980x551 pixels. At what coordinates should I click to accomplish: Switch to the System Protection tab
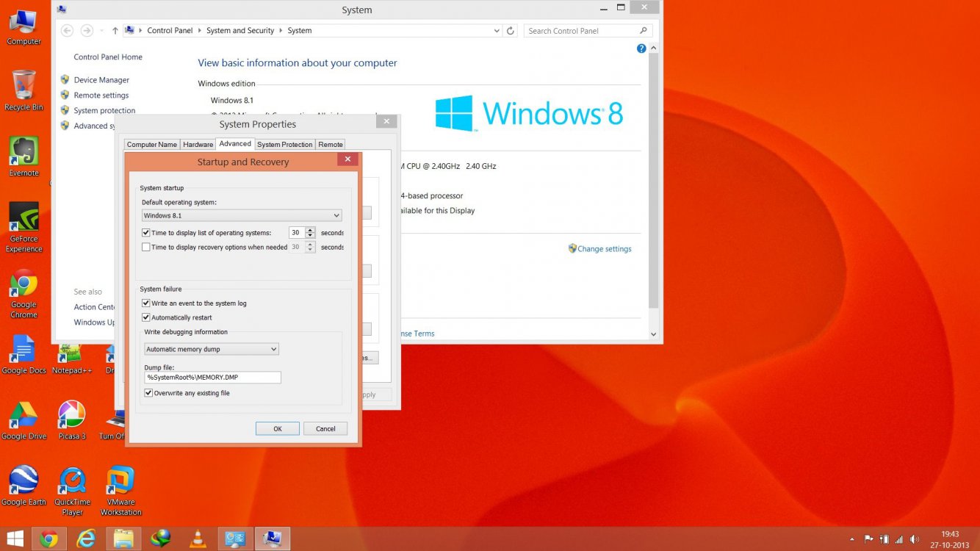point(285,145)
